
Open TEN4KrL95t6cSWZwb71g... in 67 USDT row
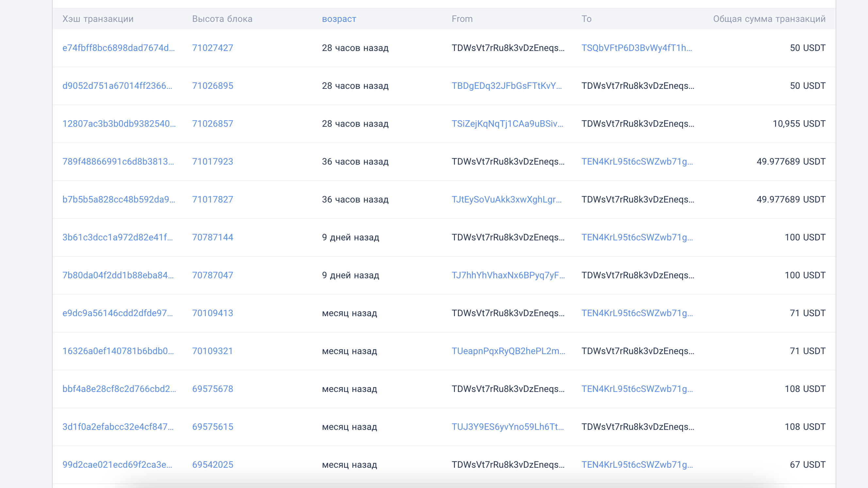click(x=637, y=465)
